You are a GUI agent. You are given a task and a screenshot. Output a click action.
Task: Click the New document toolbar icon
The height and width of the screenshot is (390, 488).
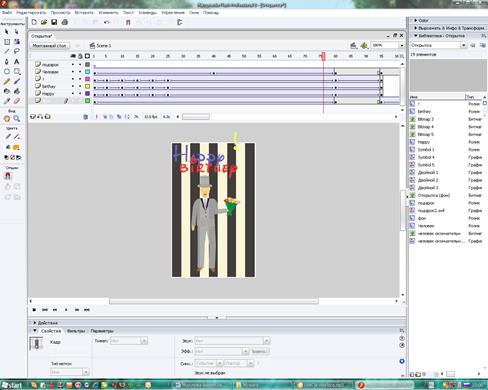click(34, 22)
